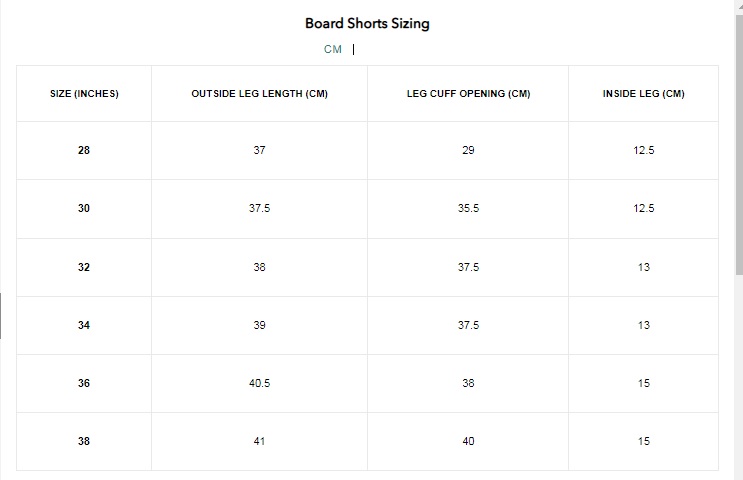Click the vertical scrollbar thumb
The height and width of the screenshot is (480, 743).
[739, 145]
